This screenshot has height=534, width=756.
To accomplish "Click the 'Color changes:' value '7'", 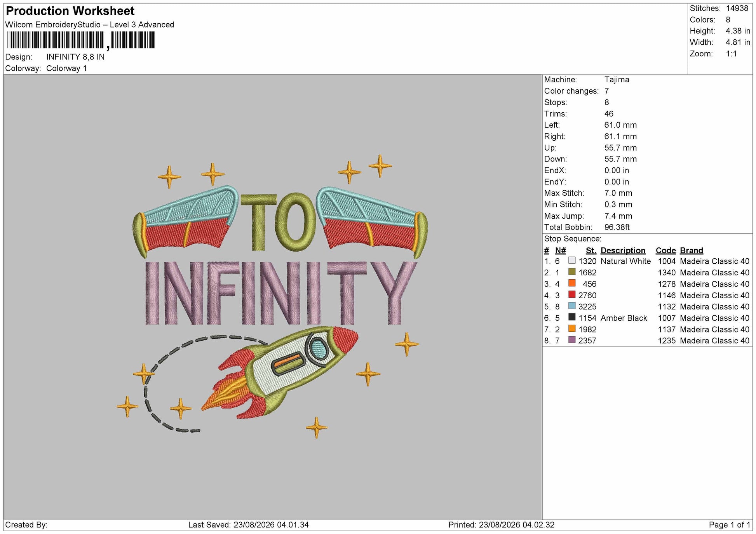I will [607, 91].
